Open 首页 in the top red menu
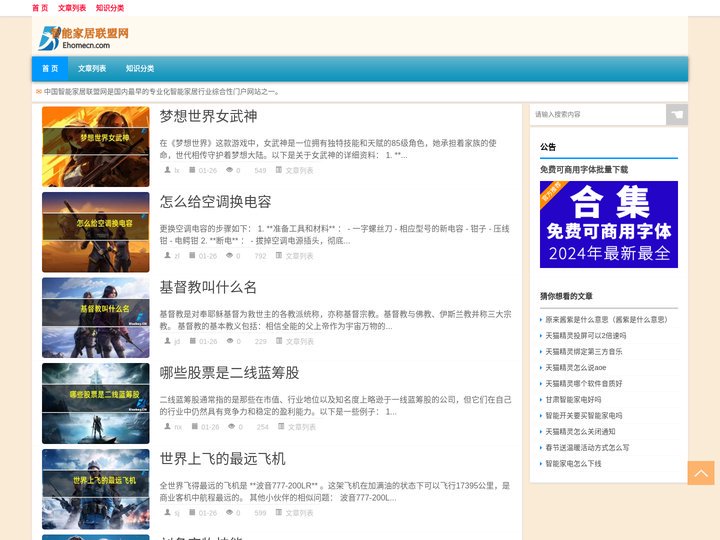Screen dimensions: 720x540 40,8
